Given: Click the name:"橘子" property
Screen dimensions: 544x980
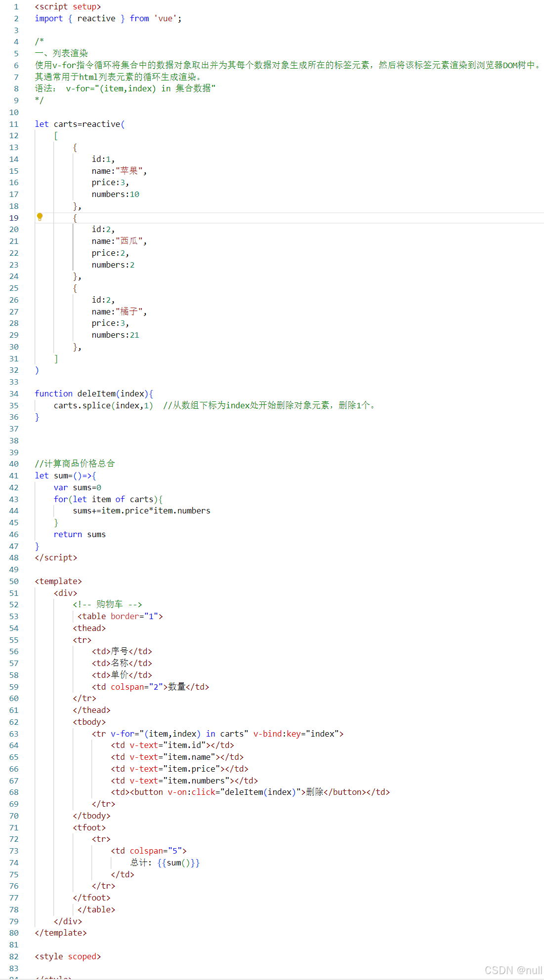Looking at the screenshot, I should (119, 312).
